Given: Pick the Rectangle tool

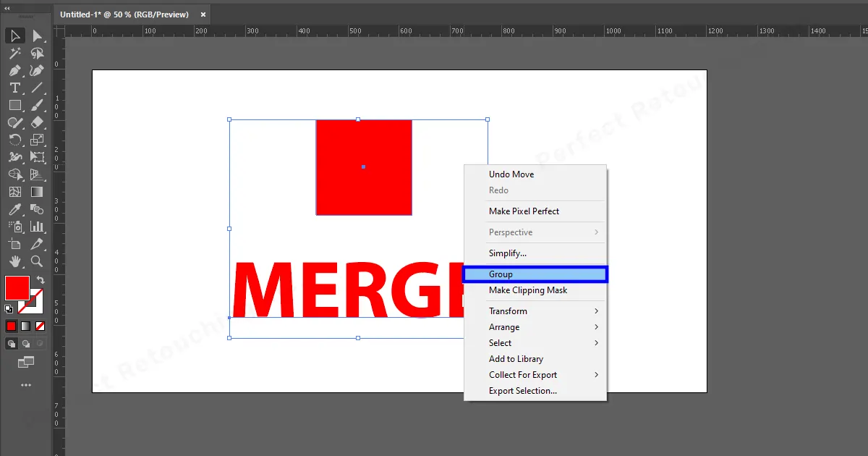Looking at the screenshot, I should [x=15, y=105].
